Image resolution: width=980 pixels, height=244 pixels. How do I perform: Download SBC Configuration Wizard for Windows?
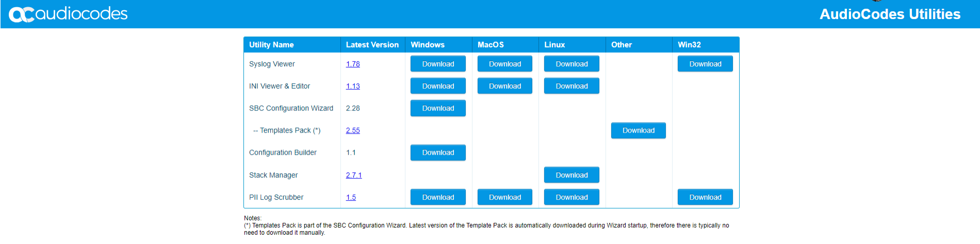pyautogui.click(x=438, y=108)
